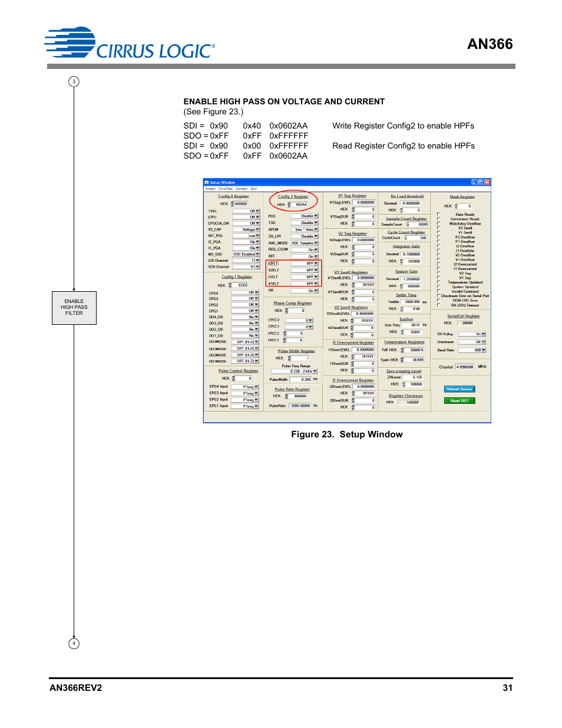Screen dimensions: 562x728
Task: Click the Pulse Rate Register HEX stepper
Action: [286, 396]
